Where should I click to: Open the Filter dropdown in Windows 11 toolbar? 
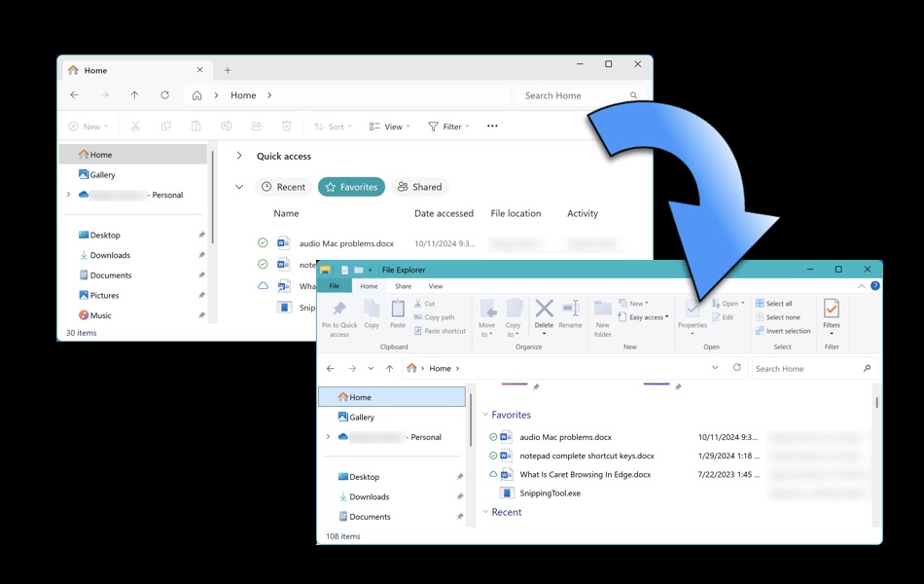pyautogui.click(x=448, y=127)
